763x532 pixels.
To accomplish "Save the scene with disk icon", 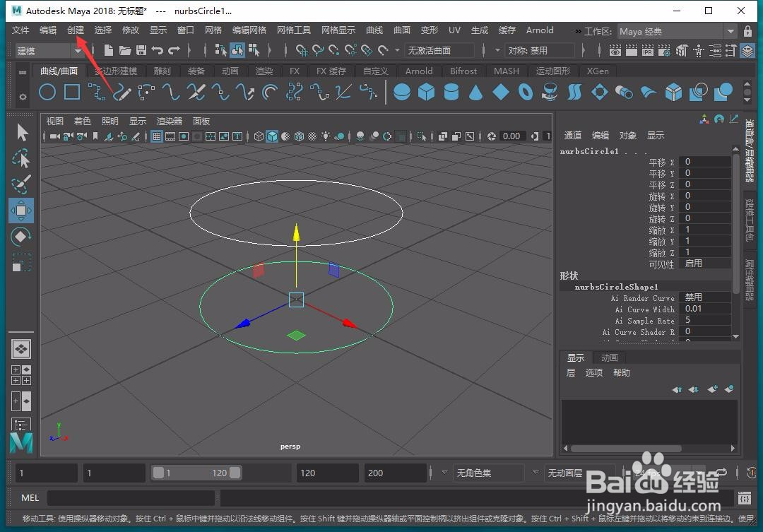I will [x=141, y=50].
